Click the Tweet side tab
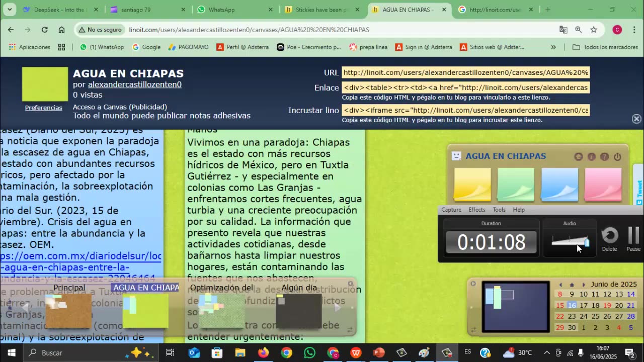 (639, 186)
